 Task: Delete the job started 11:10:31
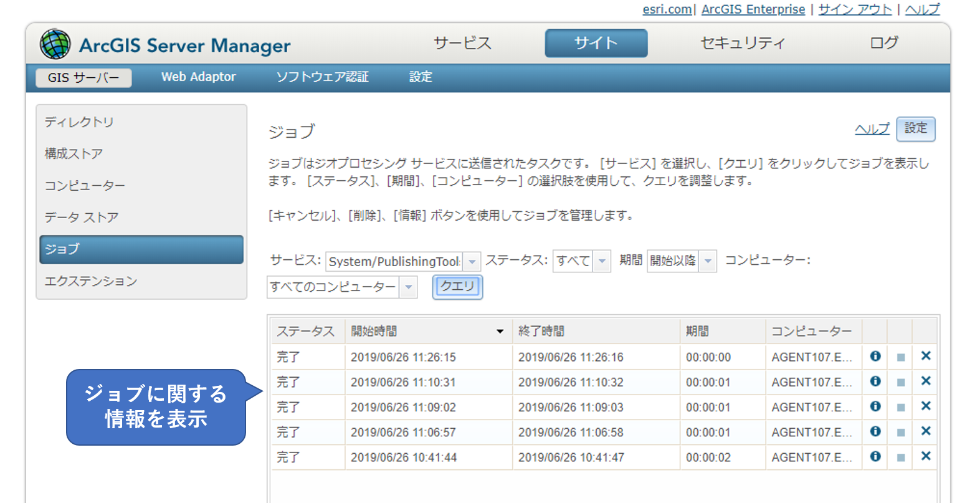point(926,381)
